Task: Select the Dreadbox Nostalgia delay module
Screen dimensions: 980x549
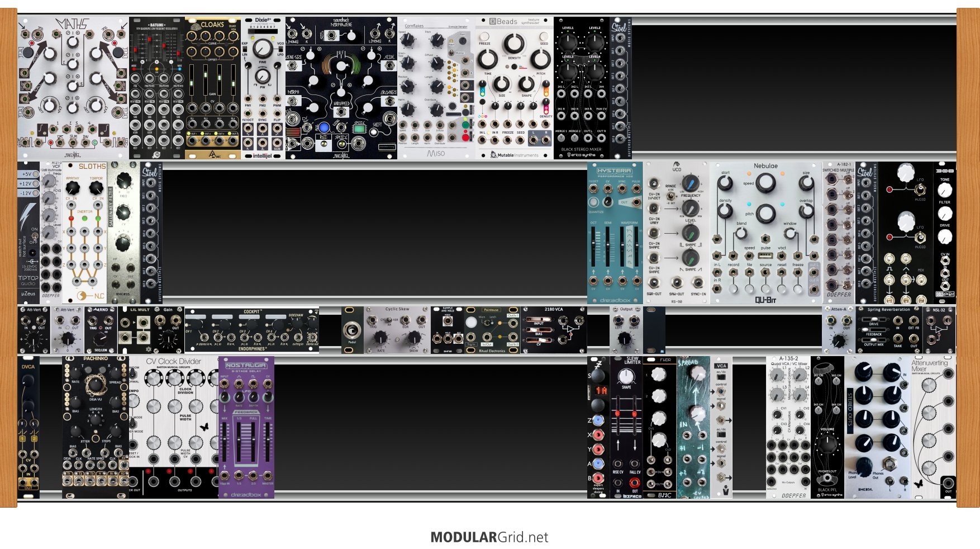Action: tap(246, 427)
